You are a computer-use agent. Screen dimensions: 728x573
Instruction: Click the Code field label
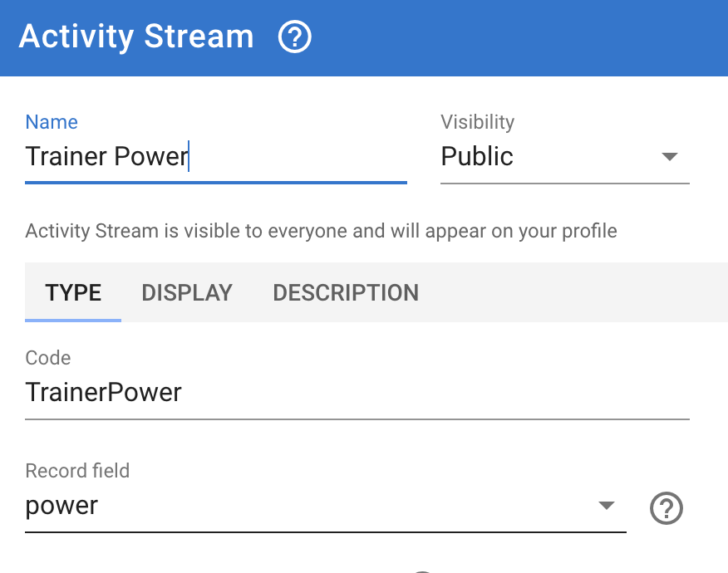tap(48, 358)
